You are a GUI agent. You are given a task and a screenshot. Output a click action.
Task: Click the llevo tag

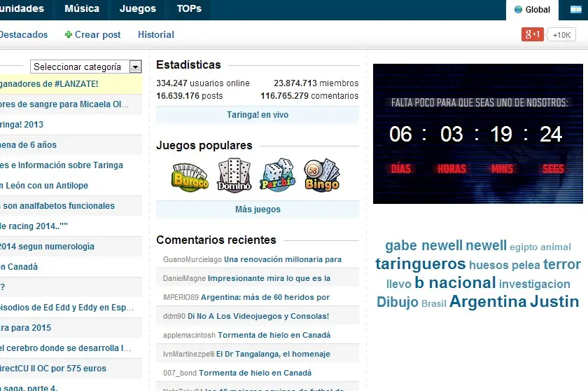click(x=399, y=284)
